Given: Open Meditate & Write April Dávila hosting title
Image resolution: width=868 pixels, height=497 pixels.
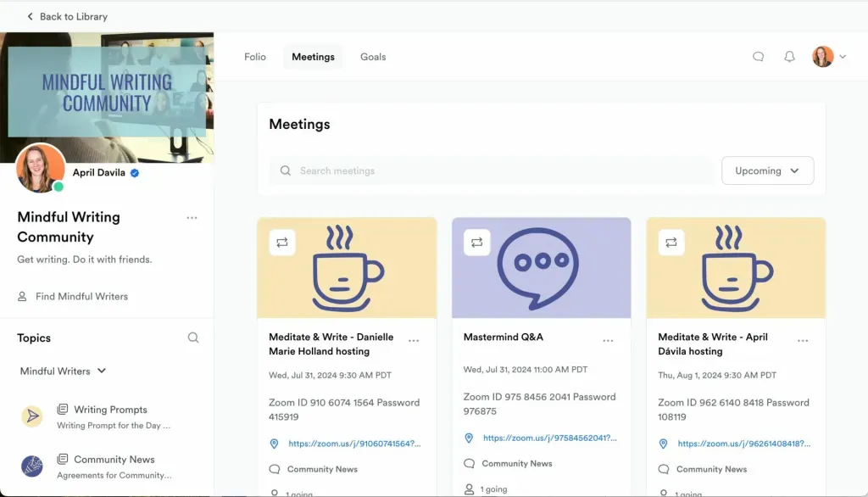Looking at the screenshot, I should [x=713, y=344].
